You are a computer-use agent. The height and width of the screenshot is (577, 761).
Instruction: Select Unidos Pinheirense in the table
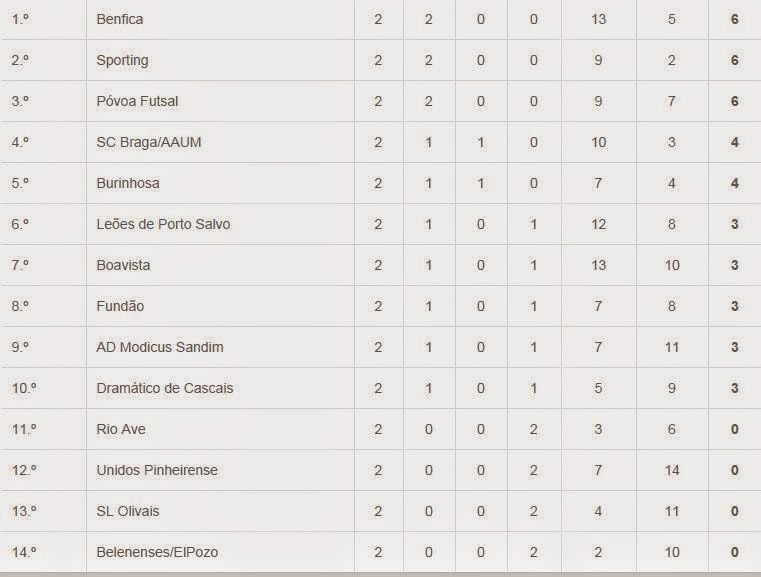point(157,470)
